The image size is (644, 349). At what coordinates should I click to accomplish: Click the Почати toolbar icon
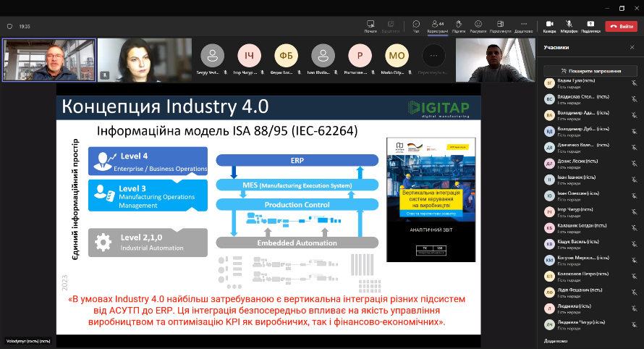click(x=370, y=25)
